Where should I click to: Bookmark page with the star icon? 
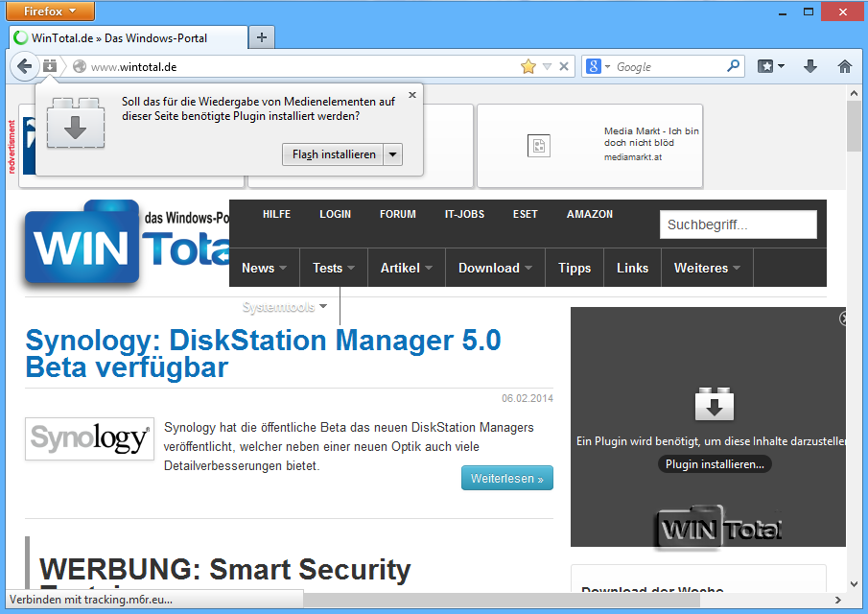(528, 66)
